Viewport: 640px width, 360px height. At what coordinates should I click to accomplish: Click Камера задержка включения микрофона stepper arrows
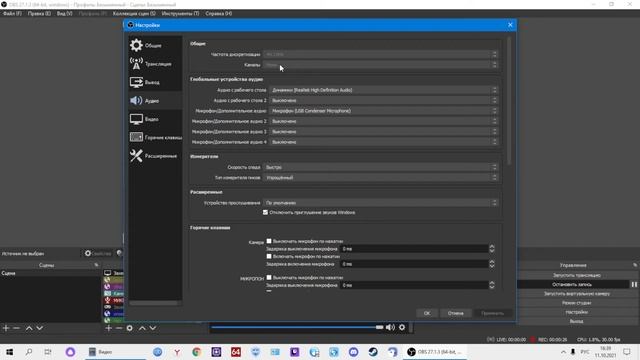(492, 264)
